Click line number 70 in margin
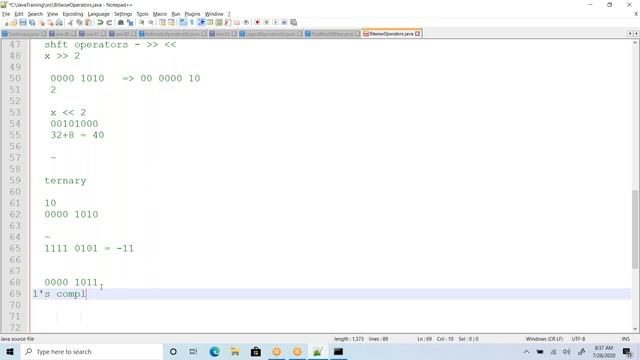The height and width of the screenshot is (360, 640). pos(15,305)
